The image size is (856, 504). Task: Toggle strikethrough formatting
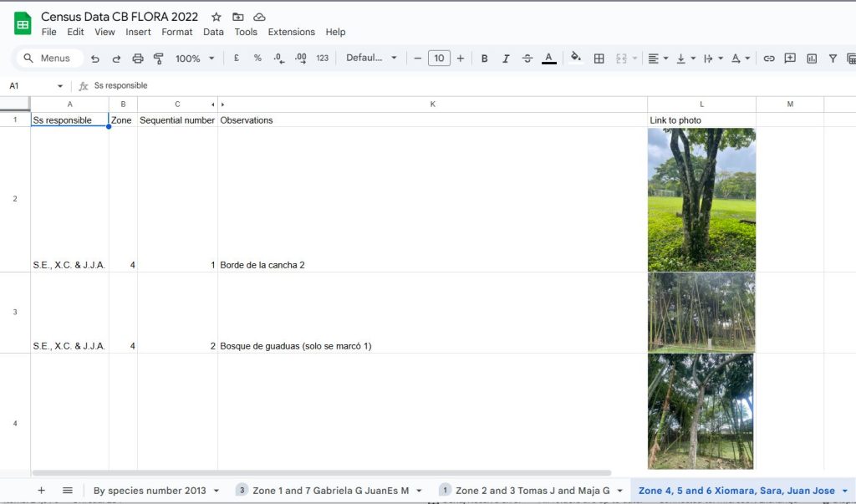point(527,59)
